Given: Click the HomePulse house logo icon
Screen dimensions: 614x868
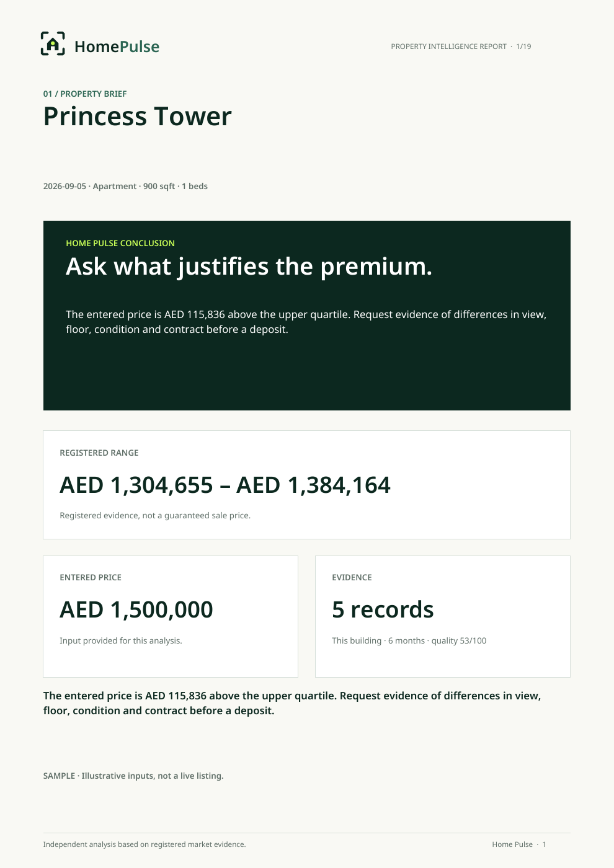Looking at the screenshot, I should pyautogui.click(x=53, y=43).
